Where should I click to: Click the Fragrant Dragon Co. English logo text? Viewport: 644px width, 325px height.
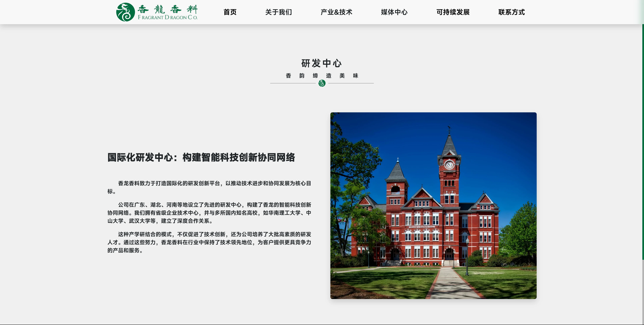pos(168,17)
